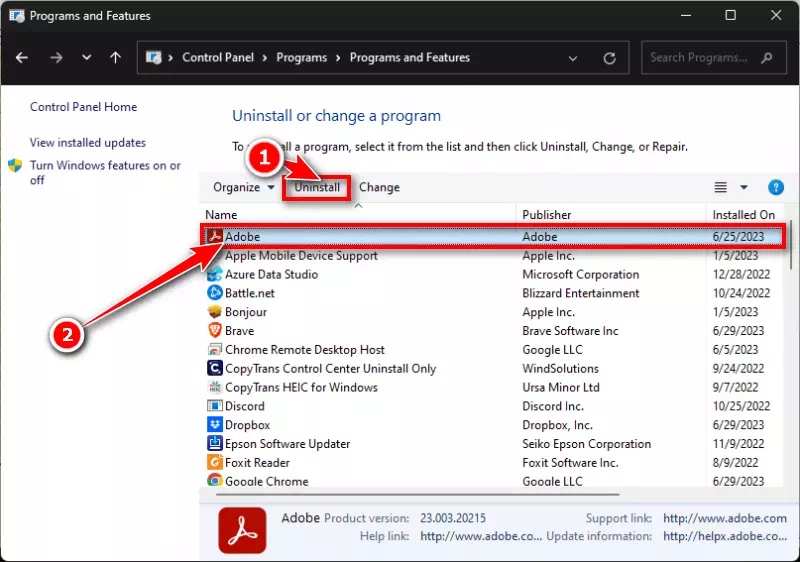
Task: Click Blizzard Entertainment publisher cell
Action: point(581,293)
